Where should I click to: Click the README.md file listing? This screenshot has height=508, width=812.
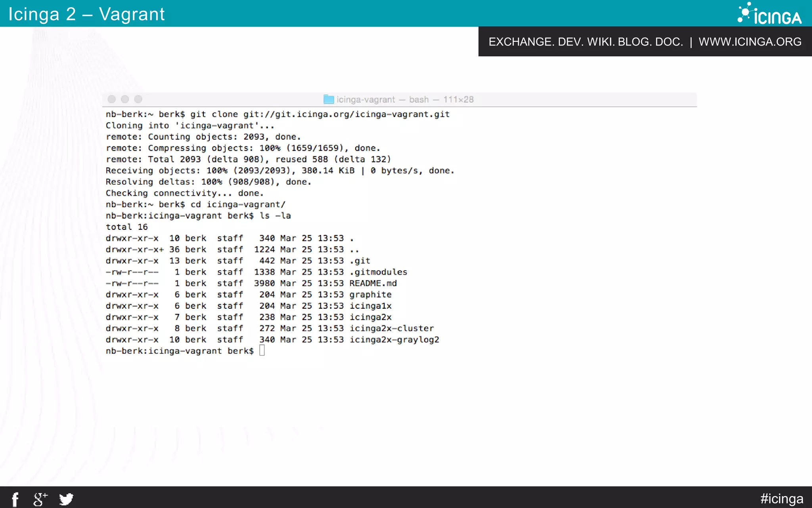click(373, 283)
